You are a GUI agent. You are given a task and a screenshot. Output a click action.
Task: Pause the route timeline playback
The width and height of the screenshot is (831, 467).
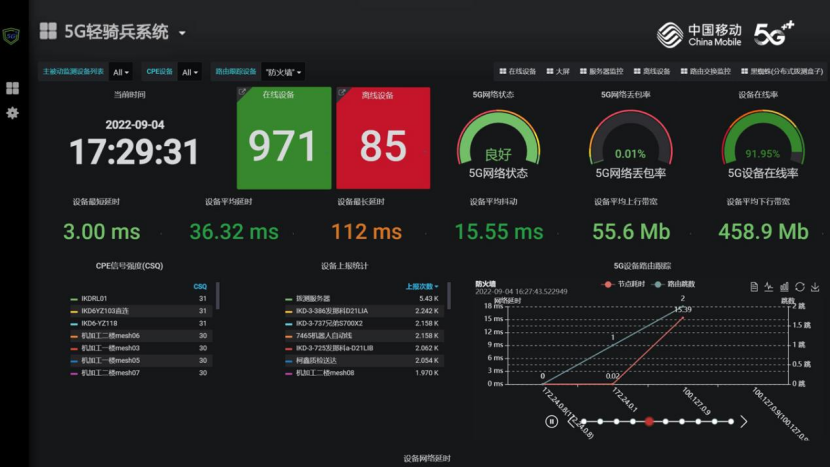click(551, 421)
